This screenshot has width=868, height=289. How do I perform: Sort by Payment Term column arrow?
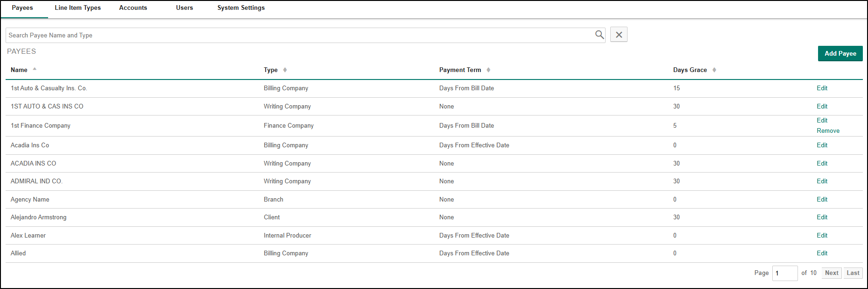488,70
